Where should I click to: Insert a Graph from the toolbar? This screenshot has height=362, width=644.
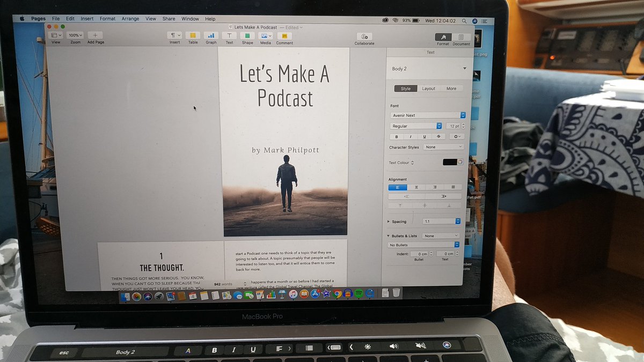(211, 35)
